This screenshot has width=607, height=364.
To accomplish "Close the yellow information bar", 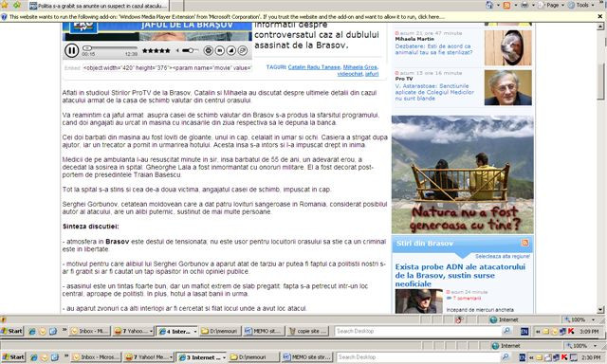I will pos(600,17).
